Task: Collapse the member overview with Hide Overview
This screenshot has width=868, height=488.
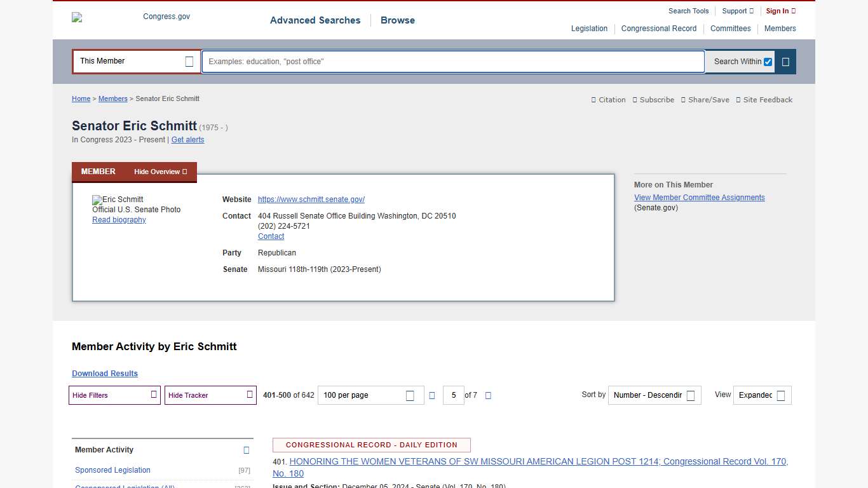Action: (160, 172)
